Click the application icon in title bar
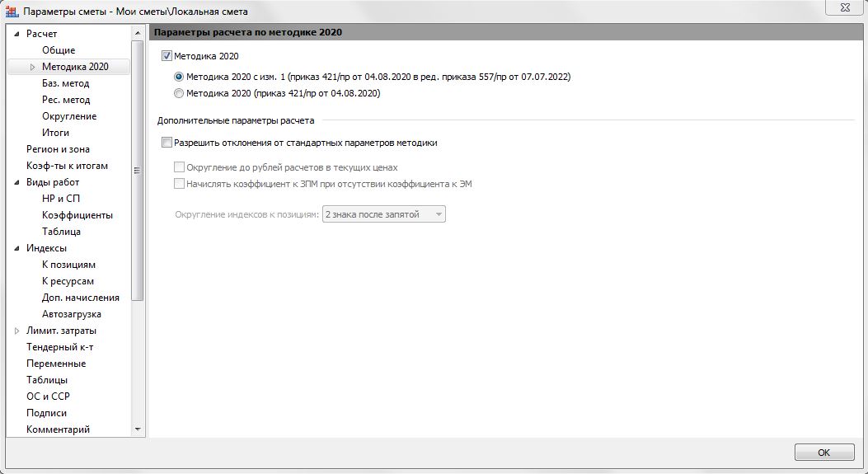868x474 pixels. click(12, 11)
